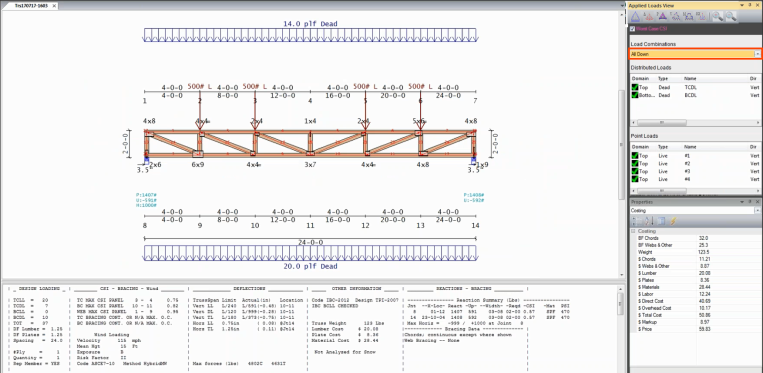Select the Trs170717-1685 document tab

click(30, 6)
